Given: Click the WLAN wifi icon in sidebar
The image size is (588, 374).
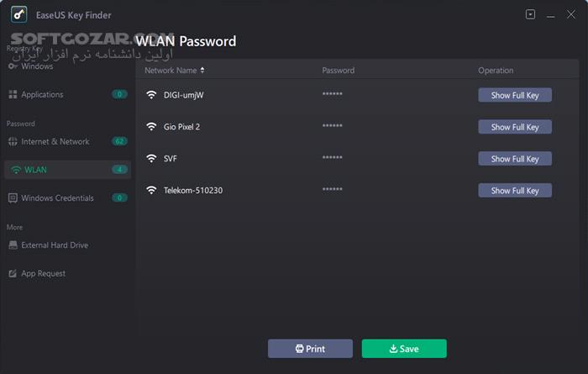Looking at the screenshot, I should pos(16,170).
